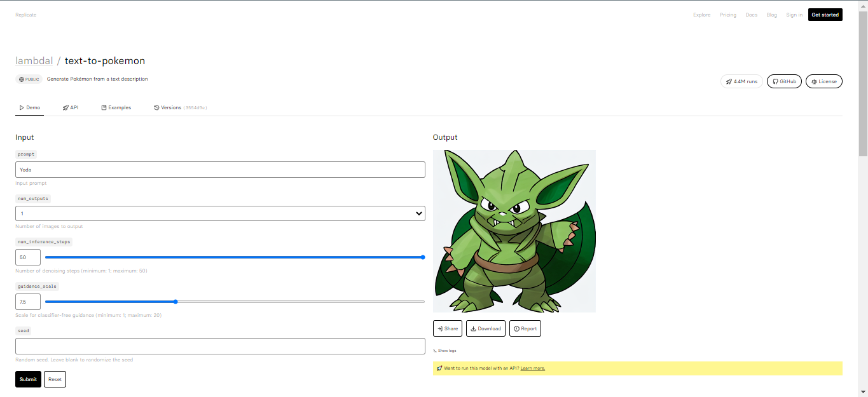
Task: Expand Show logs
Action: pyautogui.click(x=444, y=351)
